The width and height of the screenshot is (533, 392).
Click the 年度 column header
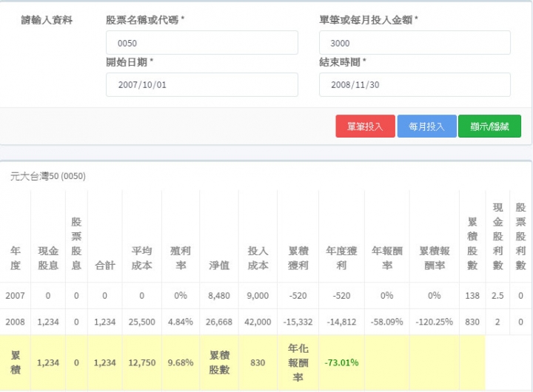tap(16, 258)
